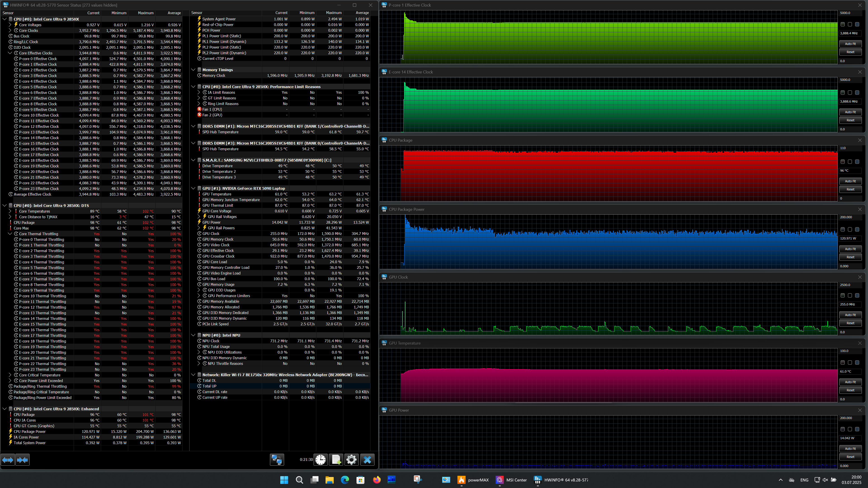This screenshot has height=488, width=868.
Task: Click the blue X close sensors icon
Action: click(x=367, y=460)
